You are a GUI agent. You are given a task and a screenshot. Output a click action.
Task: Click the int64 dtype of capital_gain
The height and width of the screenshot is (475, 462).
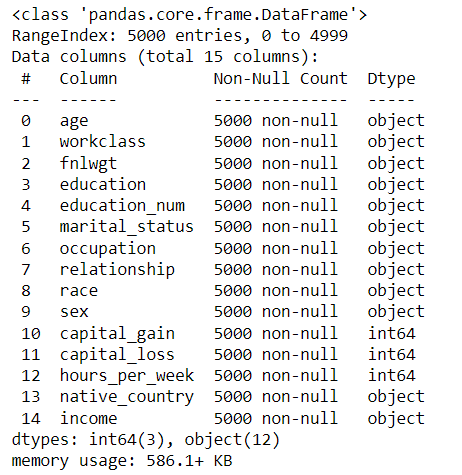(x=392, y=334)
